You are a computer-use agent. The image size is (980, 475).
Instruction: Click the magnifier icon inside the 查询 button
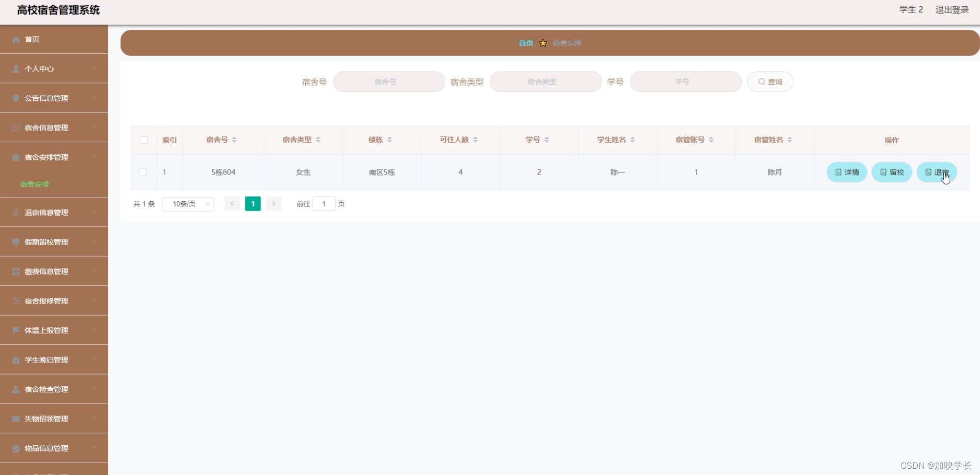762,82
